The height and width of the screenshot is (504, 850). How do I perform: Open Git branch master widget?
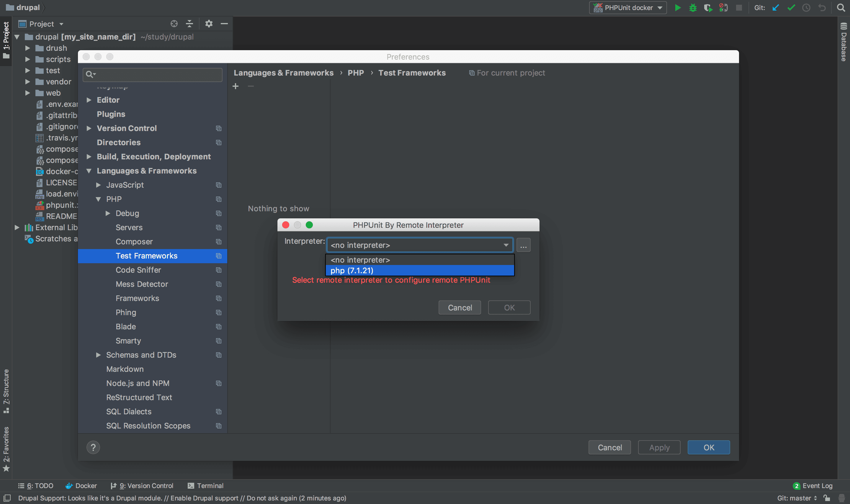click(x=797, y=498)
